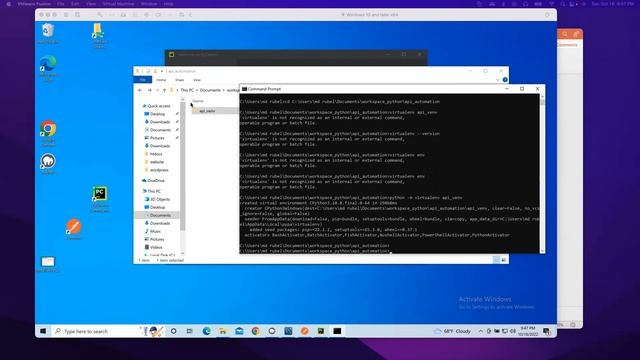The height and width of the screenshot is (360, 640).
Task: Click the volume icon in system tray
Action: coord(513,331)
